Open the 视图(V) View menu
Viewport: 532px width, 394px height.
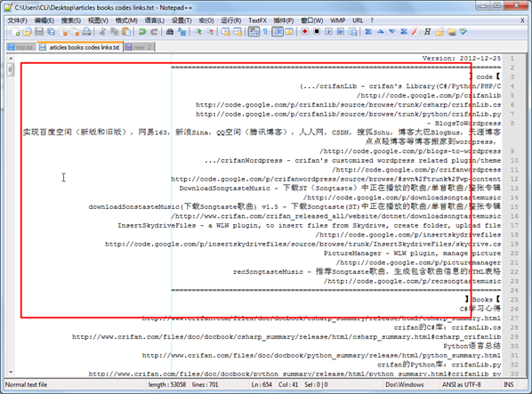coord(98,20)
